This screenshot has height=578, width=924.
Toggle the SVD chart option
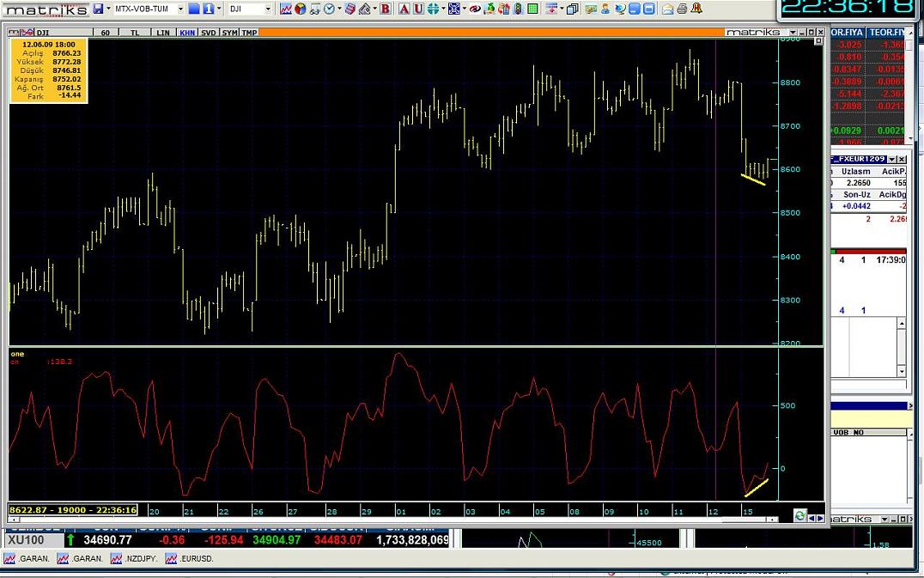pyautogui.click(x=209, y=33)
